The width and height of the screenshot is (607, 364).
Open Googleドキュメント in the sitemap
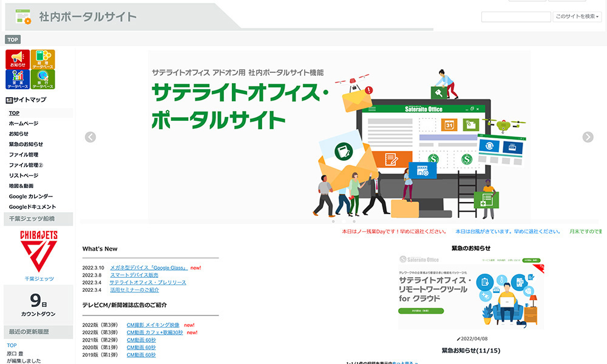tap(33, 207)
